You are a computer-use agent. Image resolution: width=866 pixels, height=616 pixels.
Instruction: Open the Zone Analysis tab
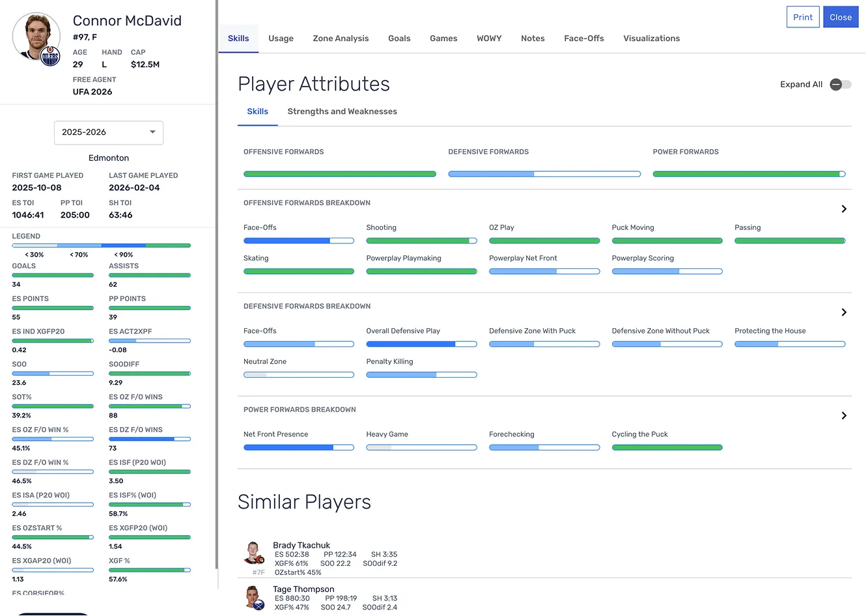341,38
